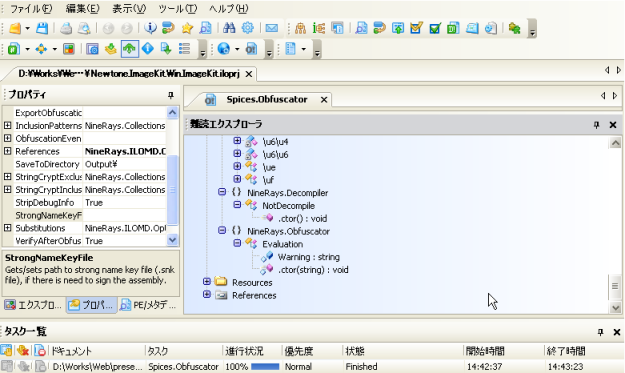Click the green checkmark box icon
Viewport: 625px width, 373px height.
pos(434,28)
